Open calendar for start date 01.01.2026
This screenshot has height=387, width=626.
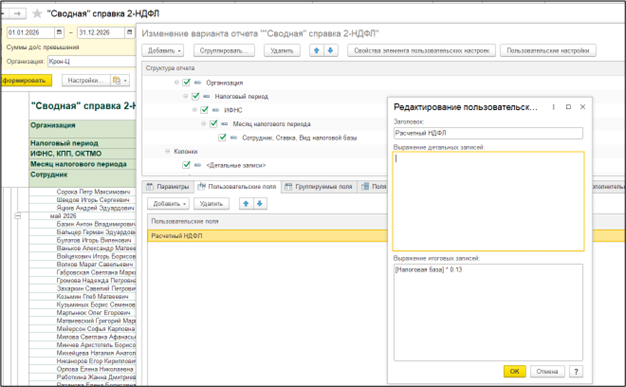pyautogui.click(x=59, y=32)
